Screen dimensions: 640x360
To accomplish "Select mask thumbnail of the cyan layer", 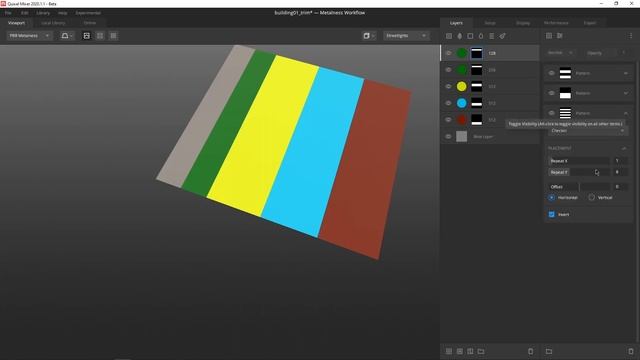I will click(476, 103).
